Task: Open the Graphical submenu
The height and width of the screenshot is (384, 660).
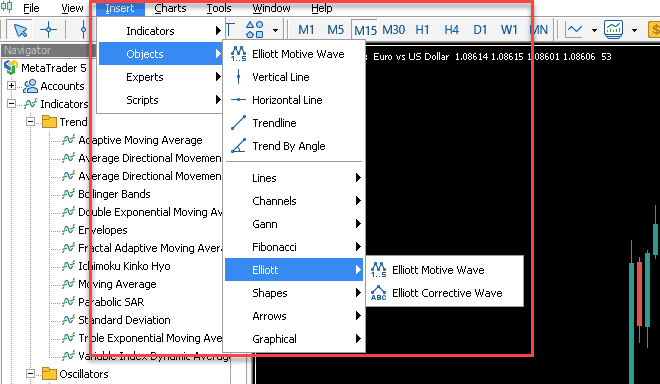Action: [294, 339]
